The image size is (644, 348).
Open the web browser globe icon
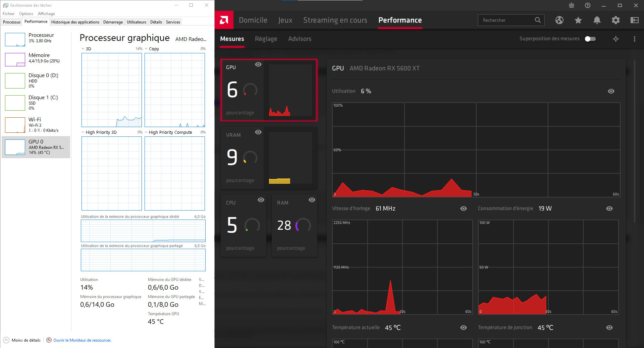tap(559, 20)
